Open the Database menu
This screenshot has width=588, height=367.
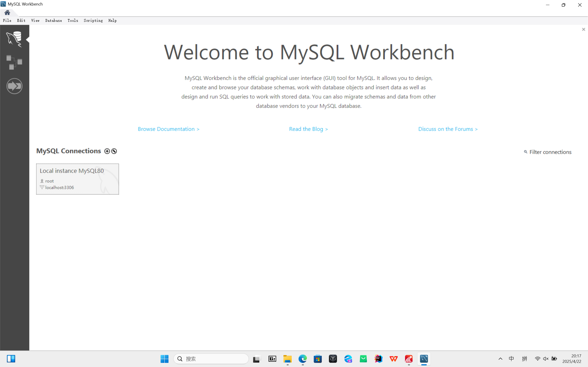click(54, 21)
